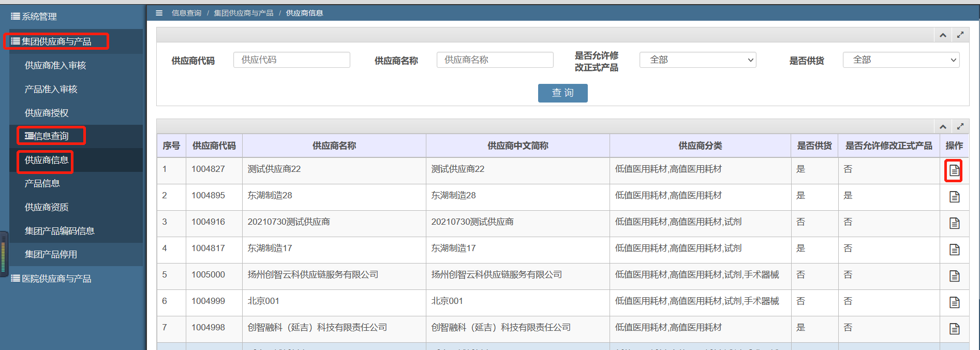Open 供应商授权 menu item
Image resolution: width=980 pixels, height=350 pixels.
[47, 113]
